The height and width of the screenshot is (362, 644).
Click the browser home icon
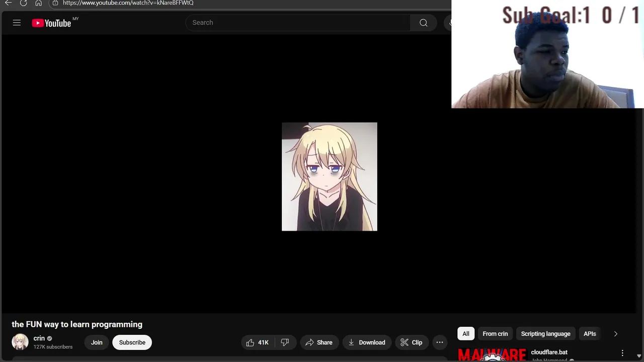[38, 3]
